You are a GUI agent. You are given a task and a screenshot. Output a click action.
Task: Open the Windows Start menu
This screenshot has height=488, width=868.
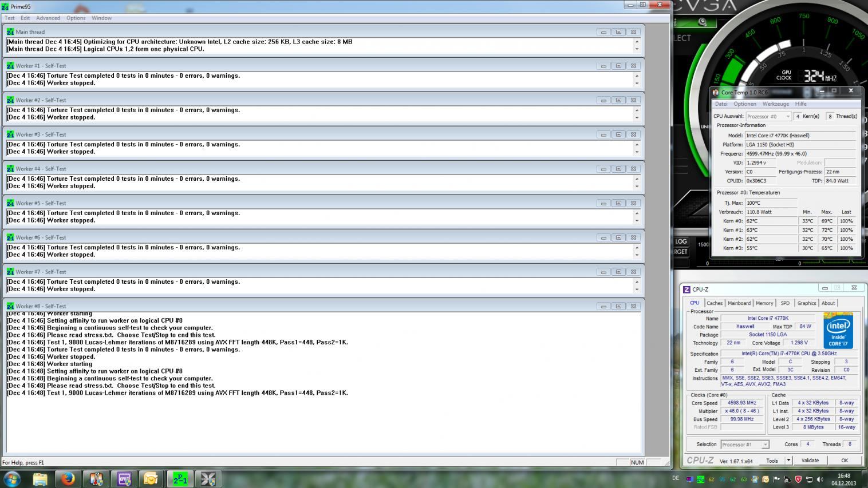click(x=11, y=478)
